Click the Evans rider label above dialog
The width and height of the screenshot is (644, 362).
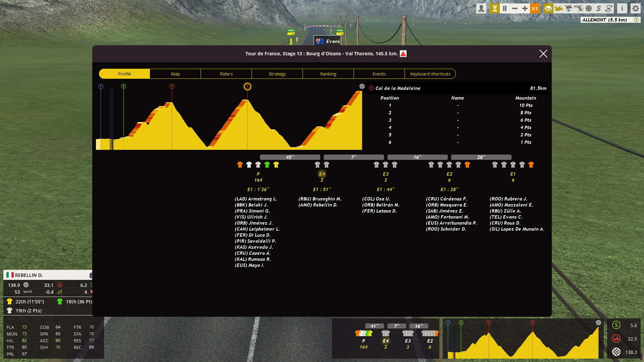click(x=328, y=41)
